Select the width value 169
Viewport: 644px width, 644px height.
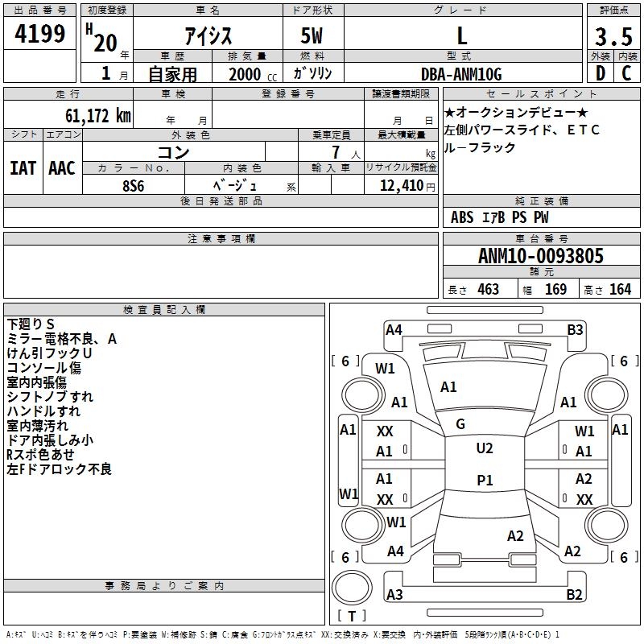tap(555, 290)
